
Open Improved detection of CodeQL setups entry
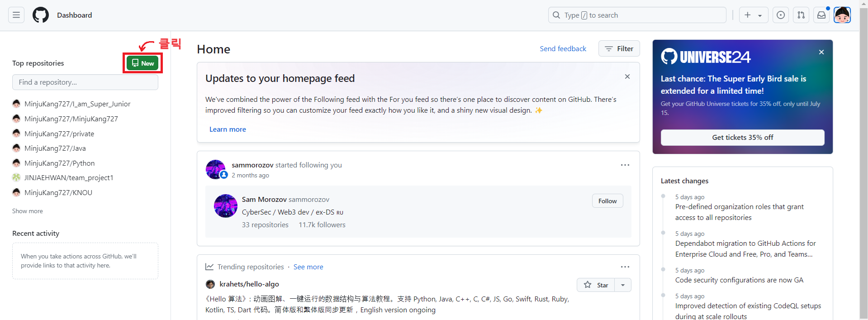(x=748, y=311)
